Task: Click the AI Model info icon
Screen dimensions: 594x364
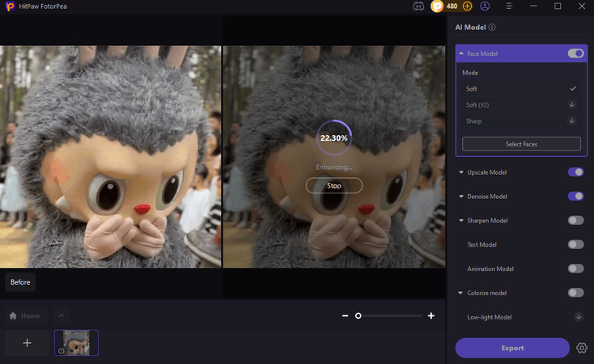Action: click(x=492, y=27)
